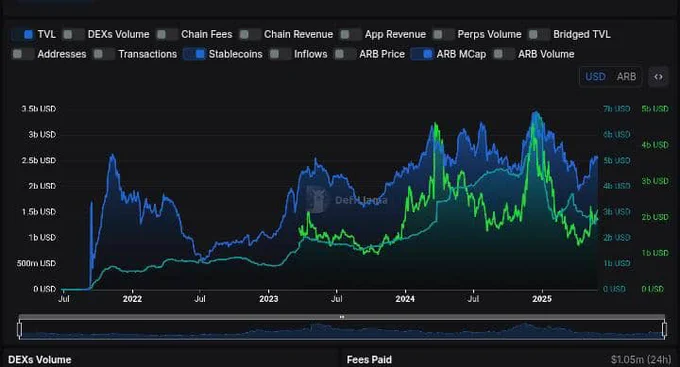Click the mini overview chart in range selector
Viewport: 680px width, 367px height.
pos(342,330)
